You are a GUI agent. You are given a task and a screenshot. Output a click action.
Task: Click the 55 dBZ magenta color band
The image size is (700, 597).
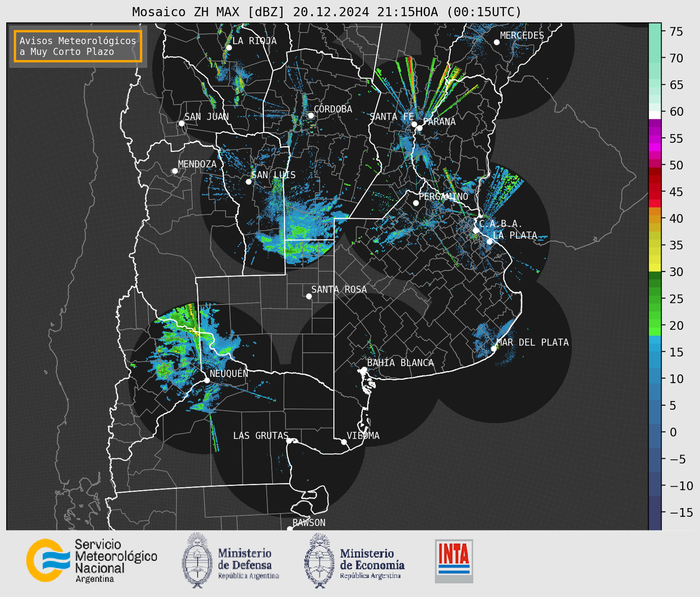655,138
